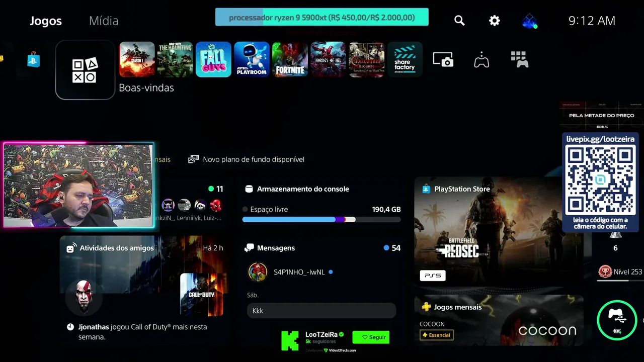Image resolution: width=644 pixels, height=362 pixels.
Task: Open the PlayStation Store bag icon
Action: tap(34, 60)
